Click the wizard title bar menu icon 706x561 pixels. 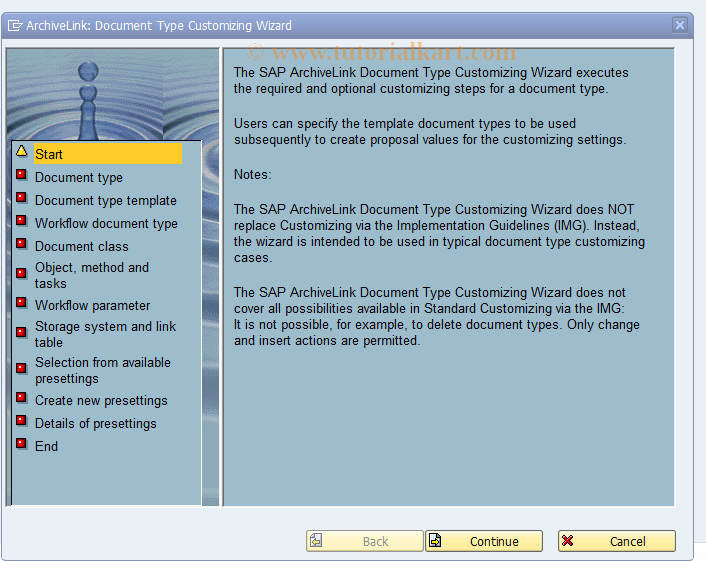pos(15,26)
